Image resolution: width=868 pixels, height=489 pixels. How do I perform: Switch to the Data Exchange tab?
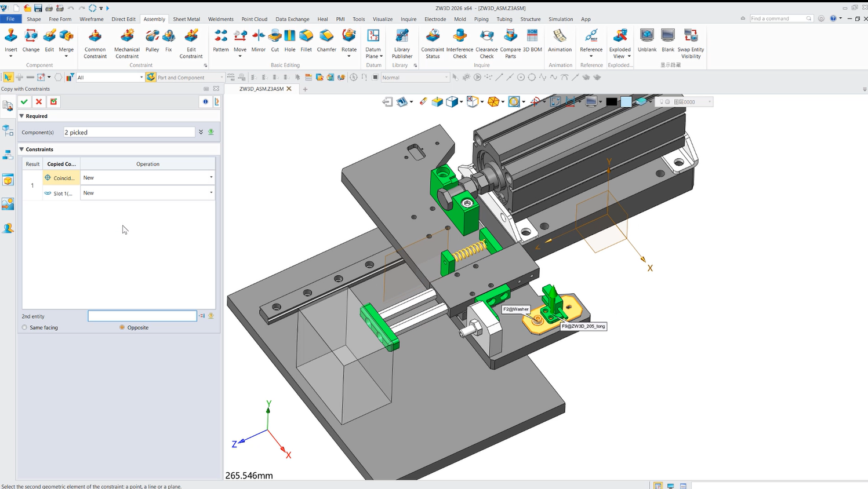(x=292, y=19)
